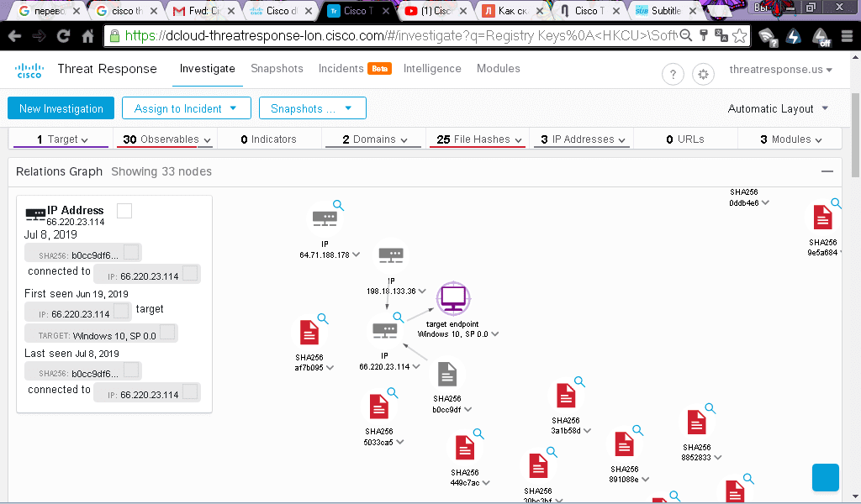Click magnifier on IP 66.220.23.114 node
861x504 pixels.
coord(399,317)
